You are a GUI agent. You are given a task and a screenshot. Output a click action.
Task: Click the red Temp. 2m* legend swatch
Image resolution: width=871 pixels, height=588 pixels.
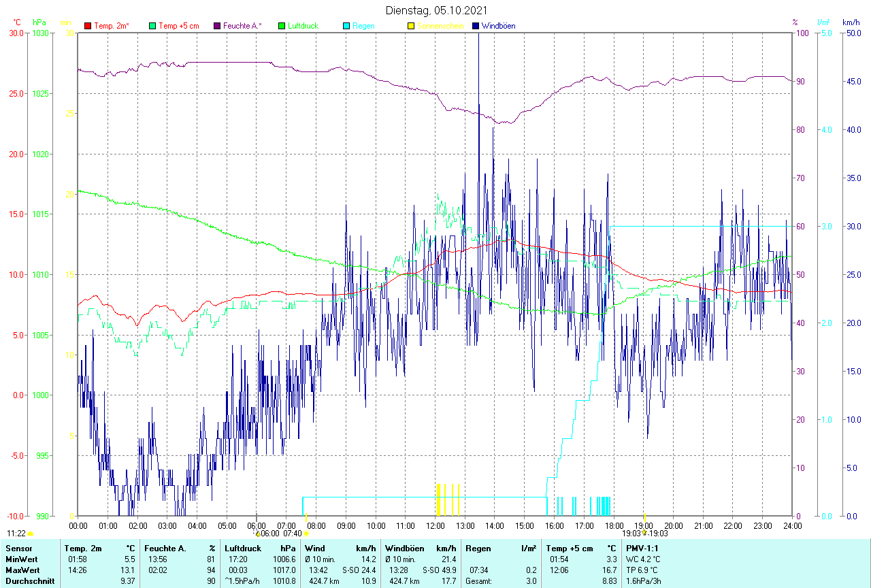(88, 26)
